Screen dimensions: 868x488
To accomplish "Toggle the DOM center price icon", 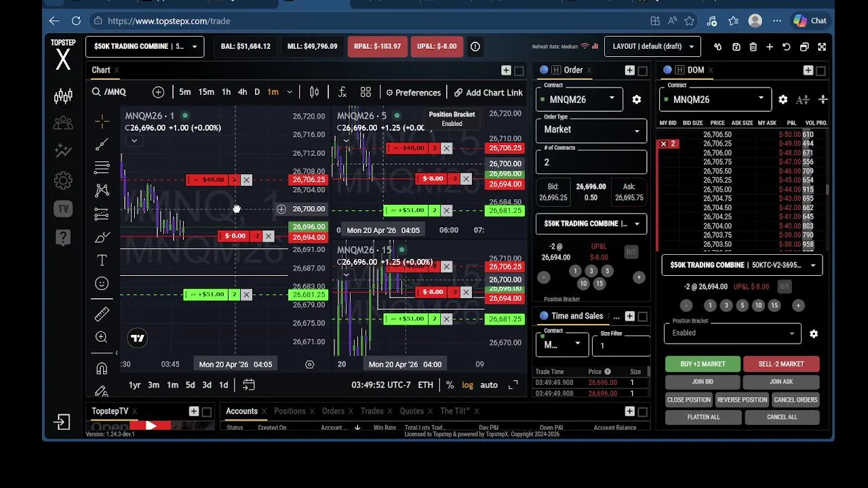I will 823,100.
